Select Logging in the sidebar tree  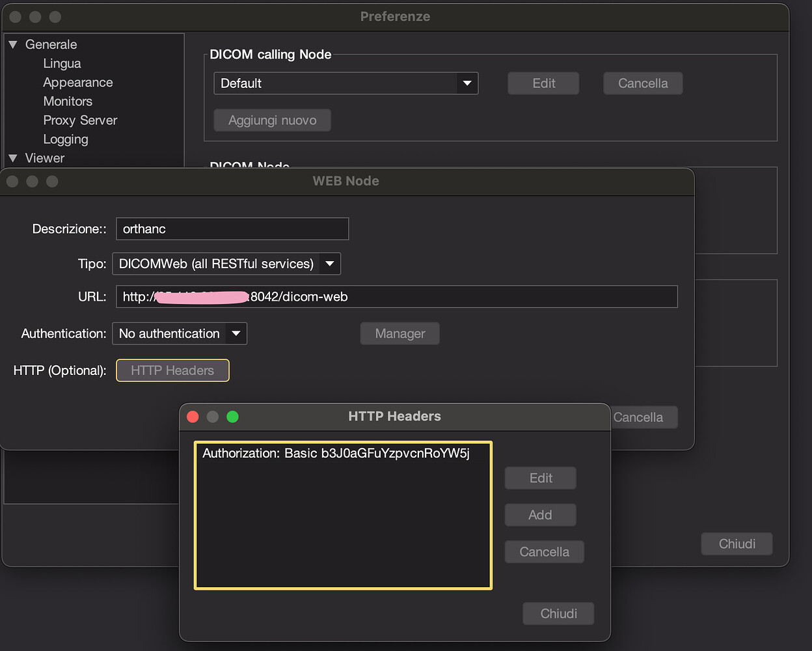[65, 139]
